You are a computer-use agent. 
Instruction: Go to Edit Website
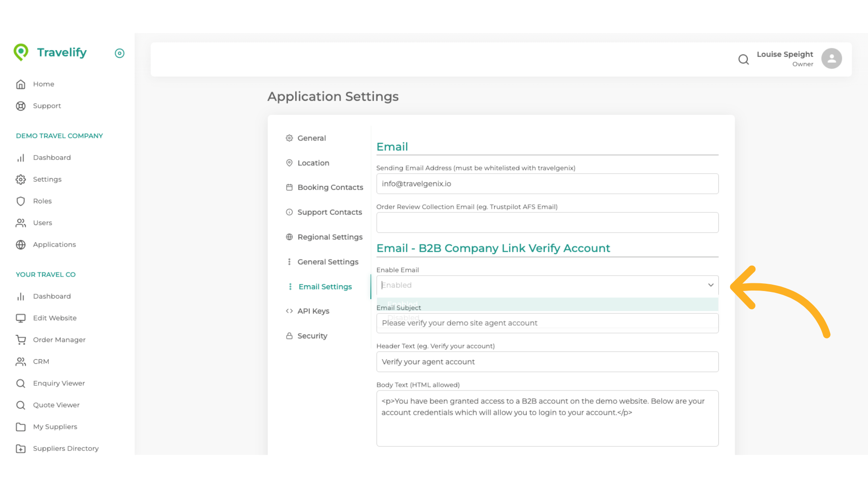[54, 318]
